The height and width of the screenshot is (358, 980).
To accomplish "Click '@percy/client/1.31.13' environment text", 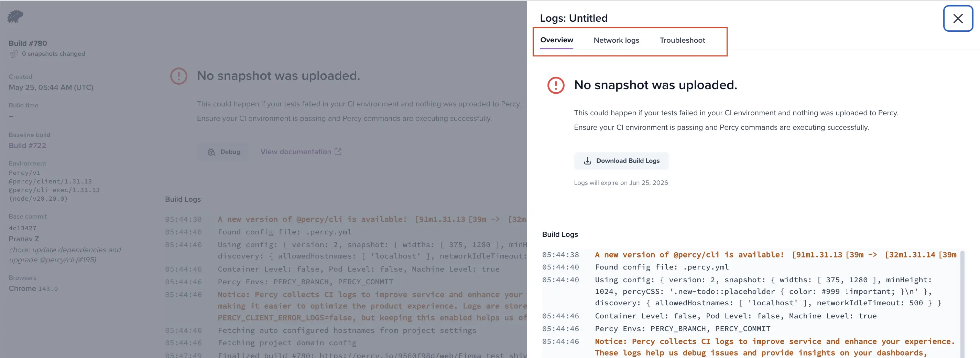I will [x=50, y=182].
